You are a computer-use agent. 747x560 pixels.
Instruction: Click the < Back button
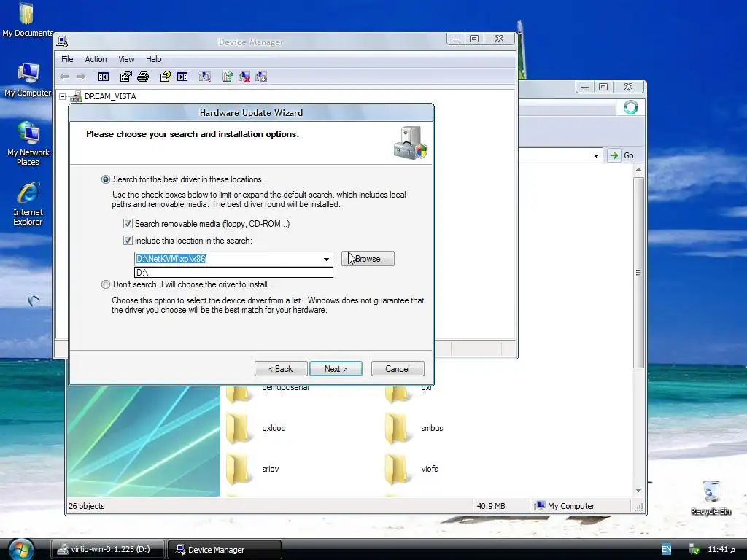pos(281,369)
